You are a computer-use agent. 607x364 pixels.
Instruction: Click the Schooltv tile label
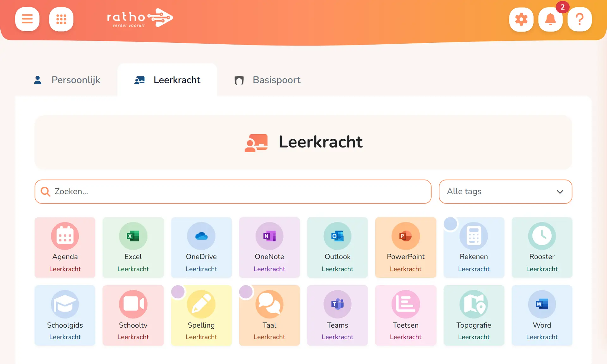point(133,325)
